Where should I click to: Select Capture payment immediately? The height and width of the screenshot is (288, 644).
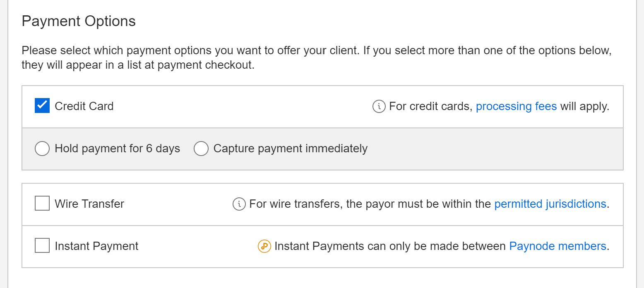click(202, 149)
